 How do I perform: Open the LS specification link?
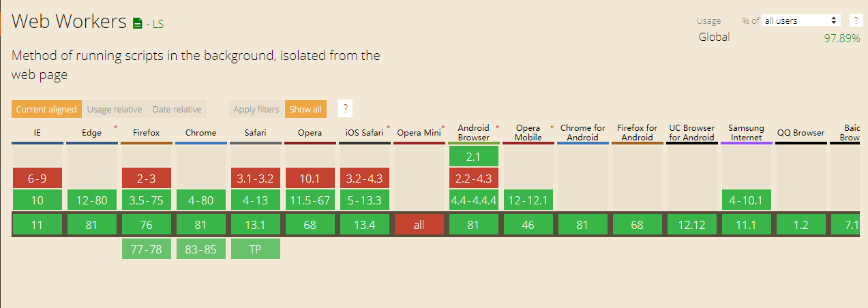click(x=158, y=25)
